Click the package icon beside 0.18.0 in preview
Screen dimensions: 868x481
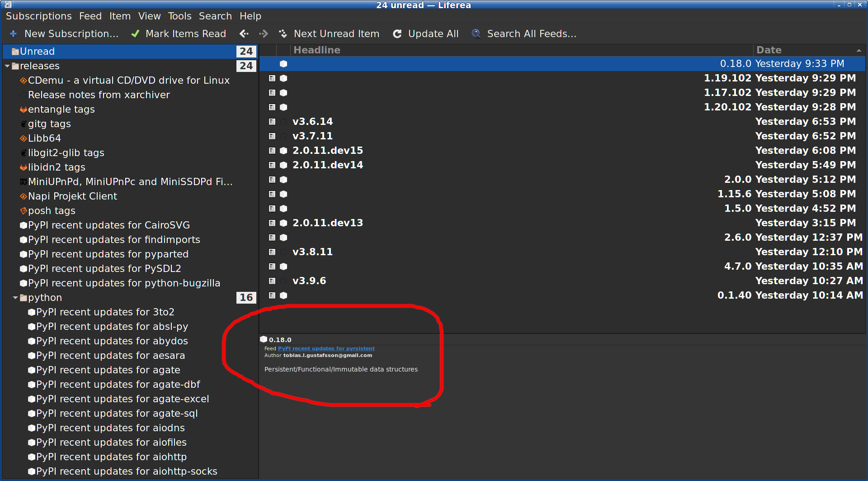[x=264, y=339]
